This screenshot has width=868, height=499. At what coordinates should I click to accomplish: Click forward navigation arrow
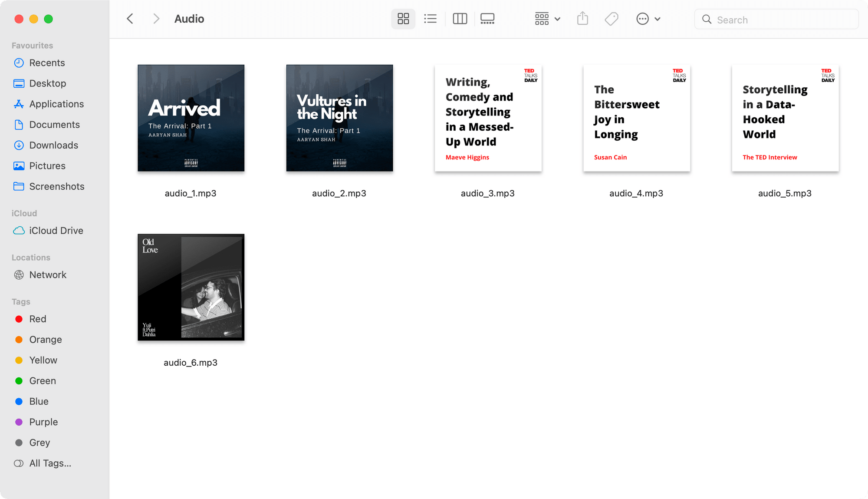tap(156, 19)
